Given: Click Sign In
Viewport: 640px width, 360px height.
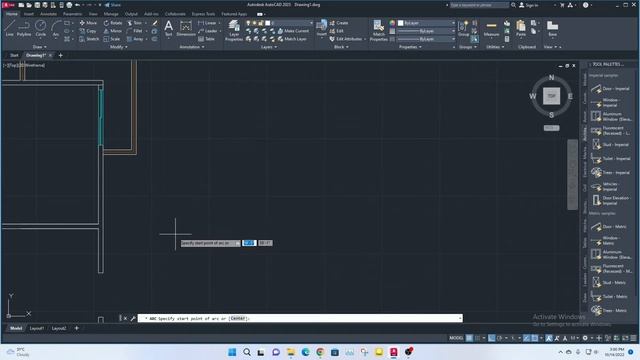Looking at the screenshot, I should [x=529, y=5].
